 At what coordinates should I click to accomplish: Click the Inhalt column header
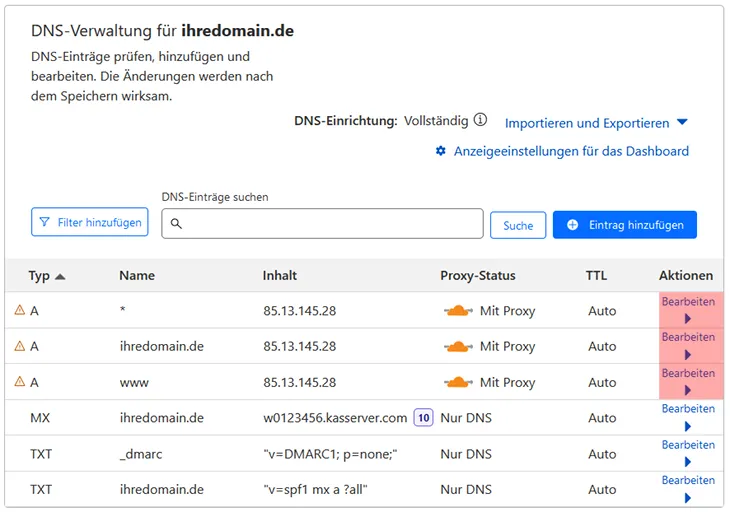(x=279, y=276)
